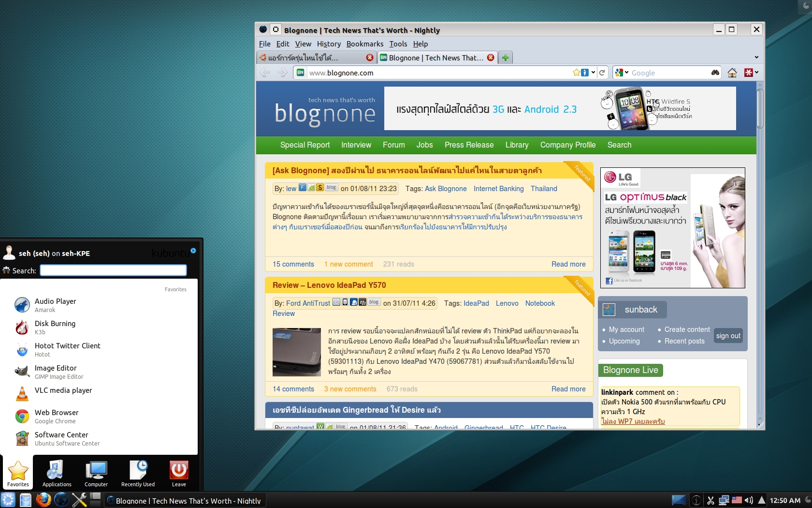
Task: Click the show desktop widget in the panel
Action: point(679,500)
